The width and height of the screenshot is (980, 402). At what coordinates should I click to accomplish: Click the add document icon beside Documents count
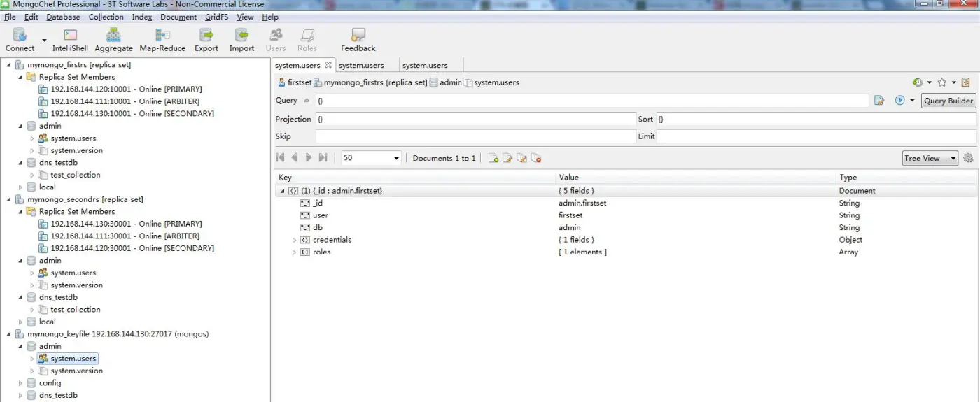493,158
